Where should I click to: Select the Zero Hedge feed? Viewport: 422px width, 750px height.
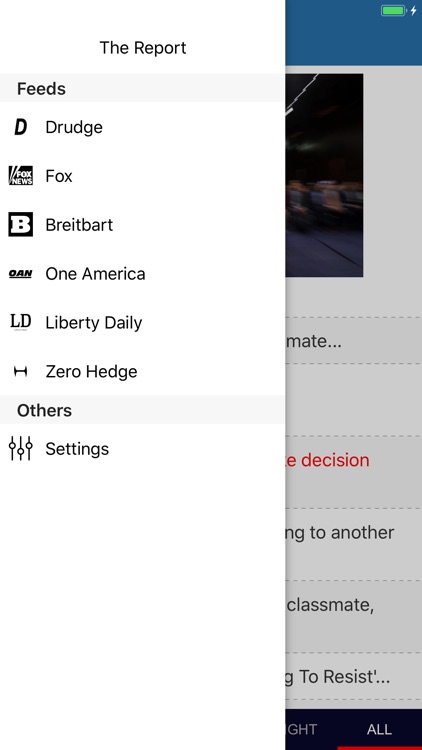pyautogui.click(x=143, y=371)
